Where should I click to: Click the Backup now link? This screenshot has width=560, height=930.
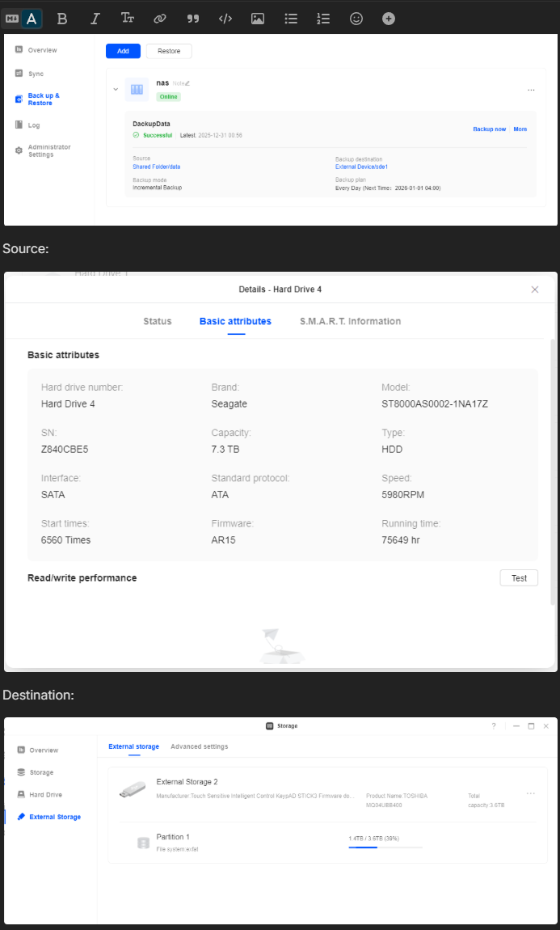[x=489, y=129]
